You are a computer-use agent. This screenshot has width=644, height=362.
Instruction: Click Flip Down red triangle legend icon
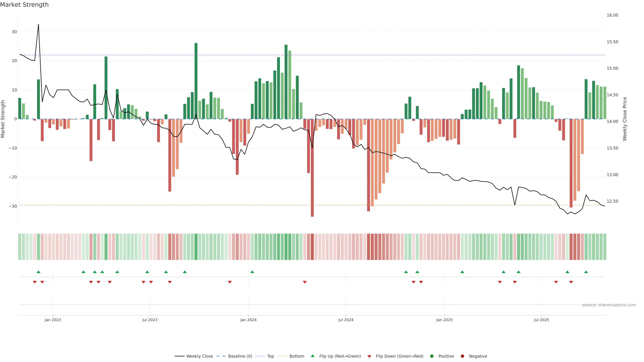pos(369,356)
